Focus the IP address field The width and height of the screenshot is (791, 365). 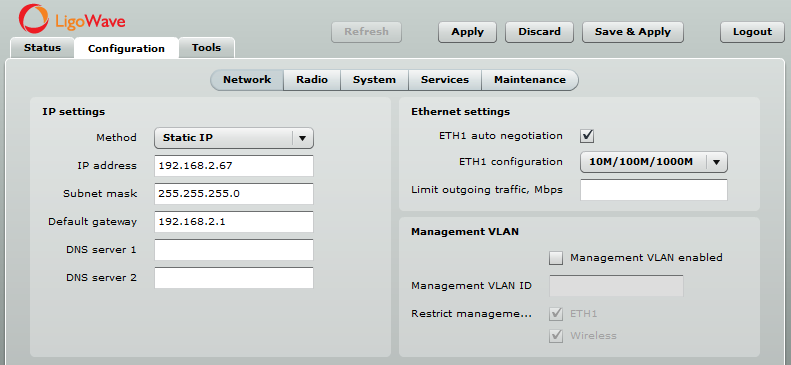click(x=234, y=166)
